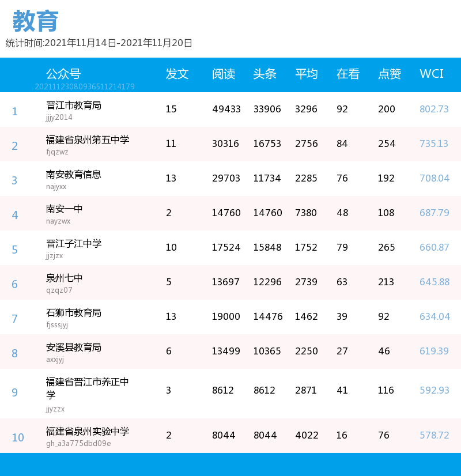
Task: Open account 泉州七中
Action: [64, 278]
